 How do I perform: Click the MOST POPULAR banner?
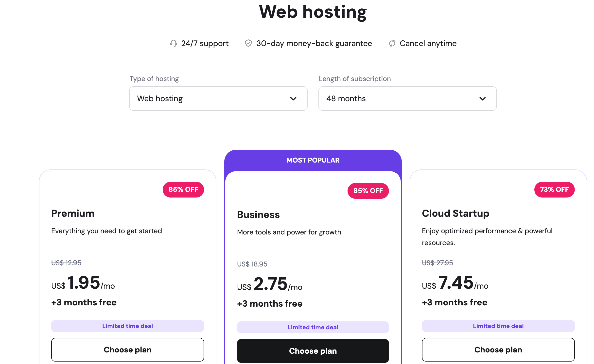point(313,160)
